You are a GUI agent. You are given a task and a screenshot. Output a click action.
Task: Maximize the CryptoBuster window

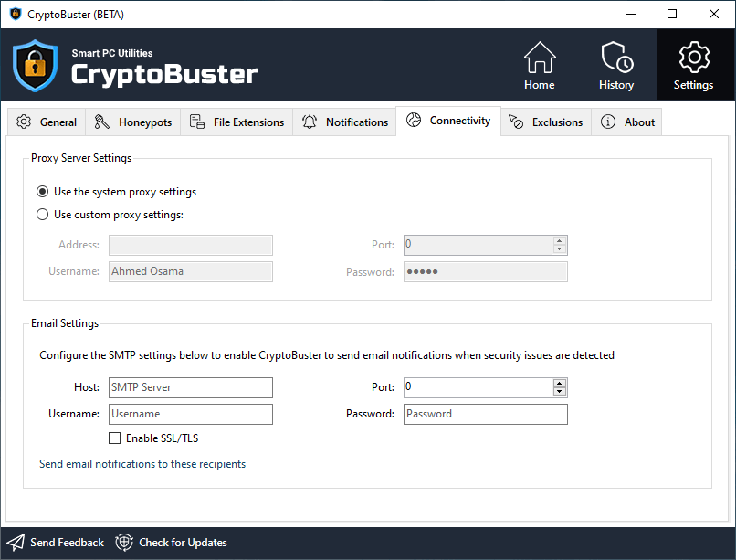pyautogui.click(x=672, y=14)
